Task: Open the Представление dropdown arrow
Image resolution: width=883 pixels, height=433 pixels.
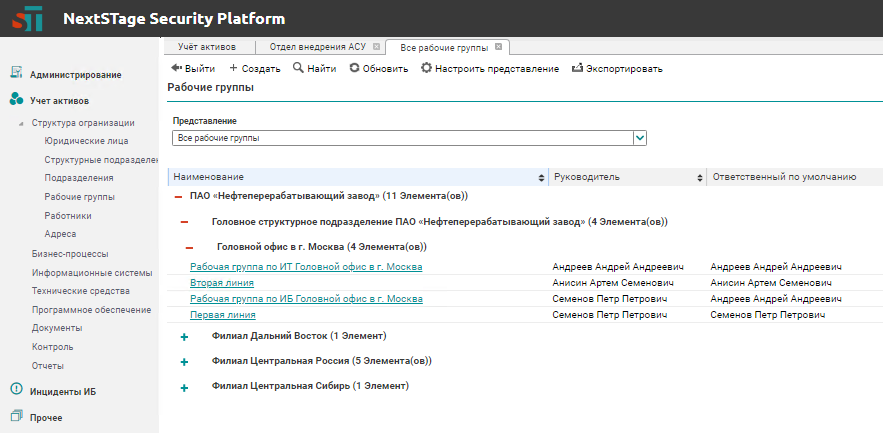Action: click(640, 138)
